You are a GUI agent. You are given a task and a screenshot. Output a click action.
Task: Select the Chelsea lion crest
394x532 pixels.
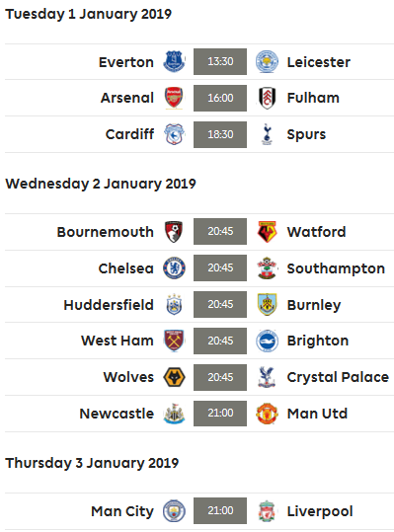coord(174,268)
